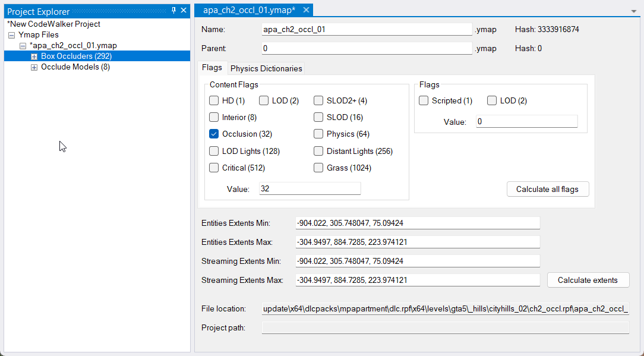Image resolution: width=644 pixels, height=356 pixels.
Task: Open the document tab list dropdown arrow
Action: coord(634,11)
